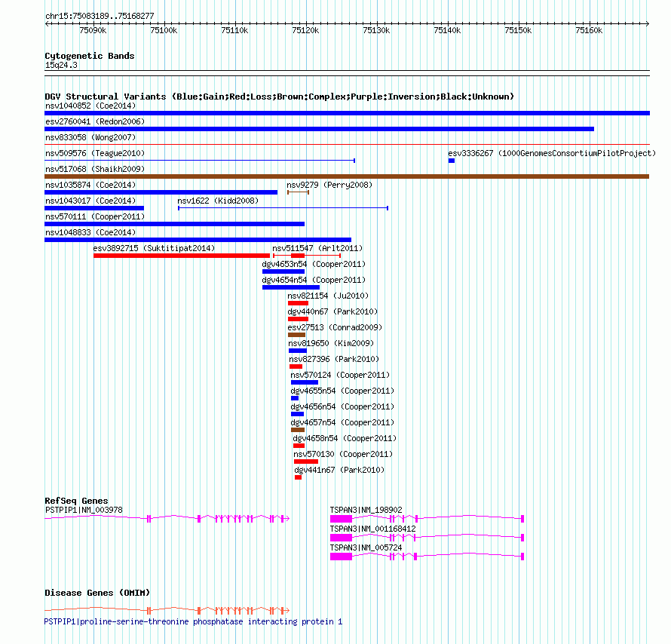This screenshot has height=644, width=671.
Task: Click the nsv570130 (Cooper2011) loss bar
Action: pos(306,462)
